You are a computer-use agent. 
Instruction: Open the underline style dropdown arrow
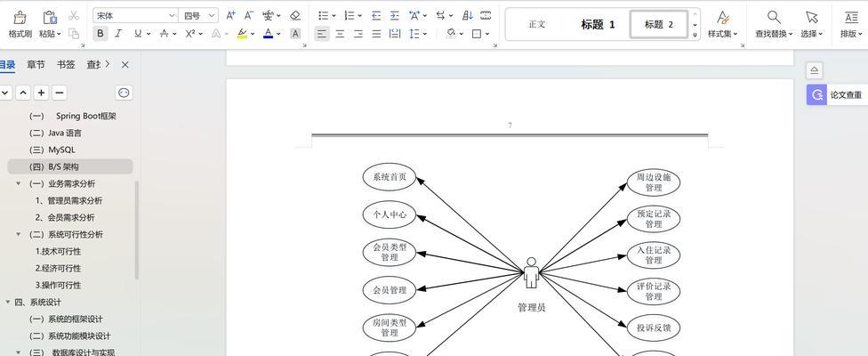(148, 34)
